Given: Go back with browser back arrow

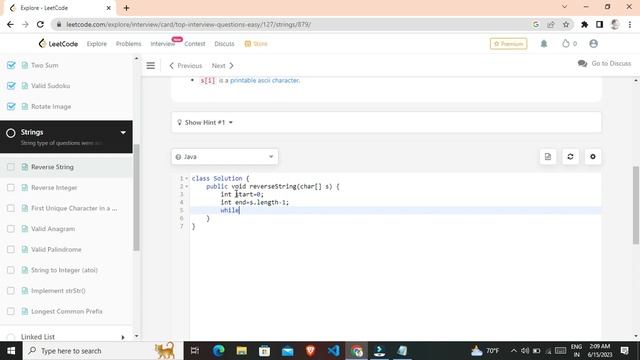Looking at the screenshot, I should click(x=11, y=24).
